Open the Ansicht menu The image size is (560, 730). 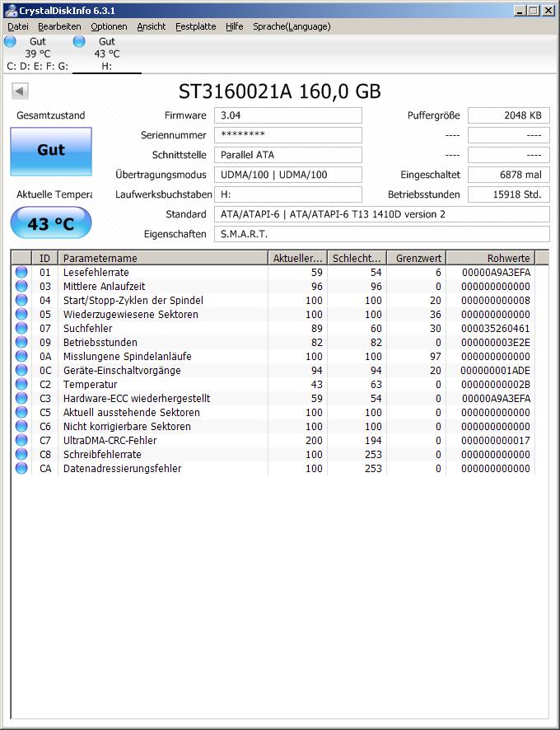pyautogui.click(x=152, y=26)
